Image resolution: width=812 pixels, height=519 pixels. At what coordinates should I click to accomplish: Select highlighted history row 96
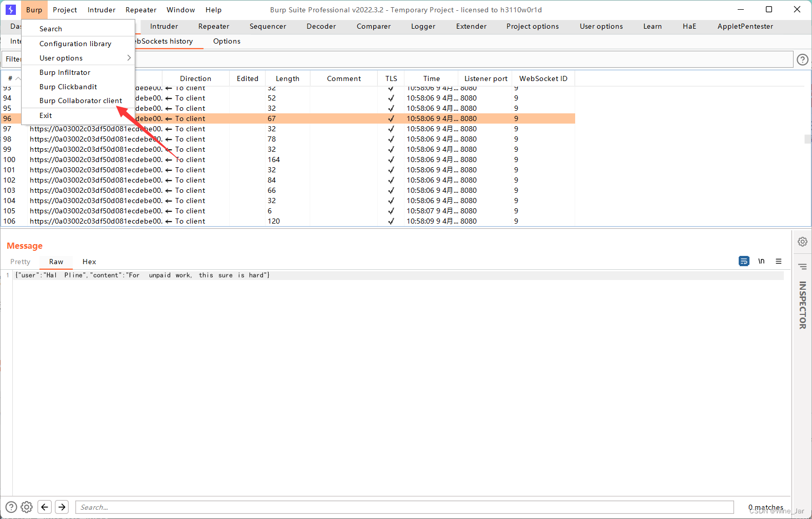[x=288, y=118]
